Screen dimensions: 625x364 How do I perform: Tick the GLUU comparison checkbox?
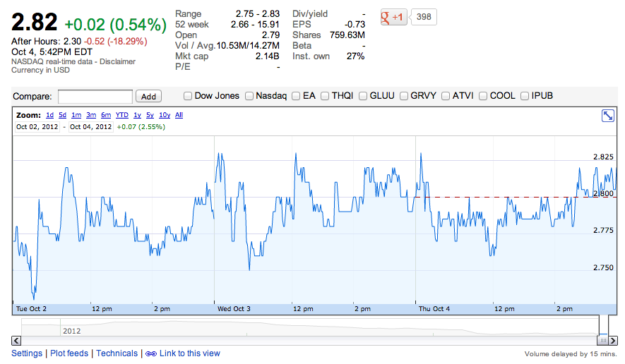[x=363, y=96]
